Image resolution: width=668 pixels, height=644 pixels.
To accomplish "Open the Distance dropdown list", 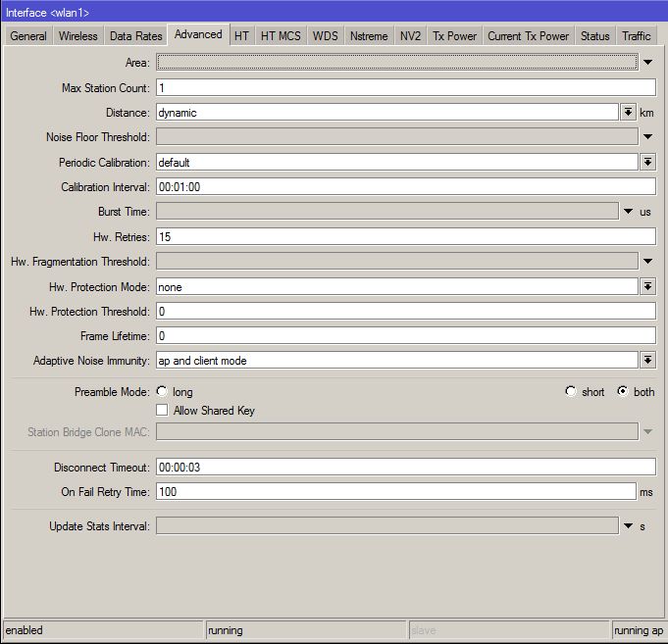I will [628, 113].
